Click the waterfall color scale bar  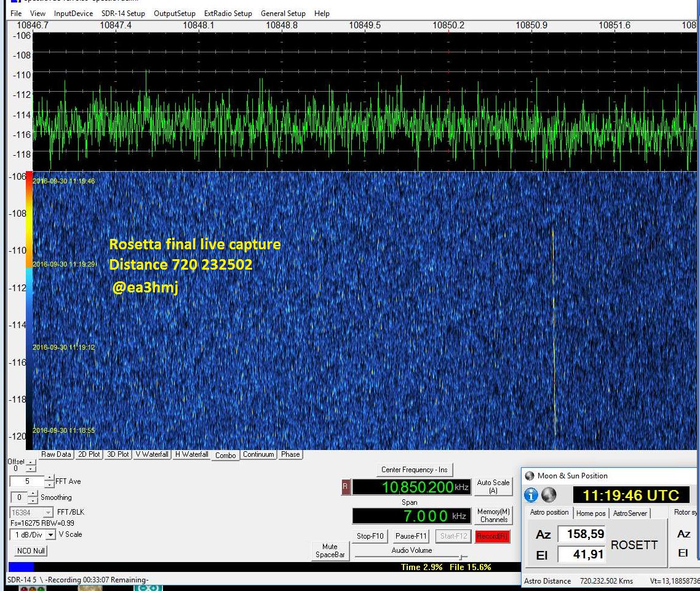[29, 310]
